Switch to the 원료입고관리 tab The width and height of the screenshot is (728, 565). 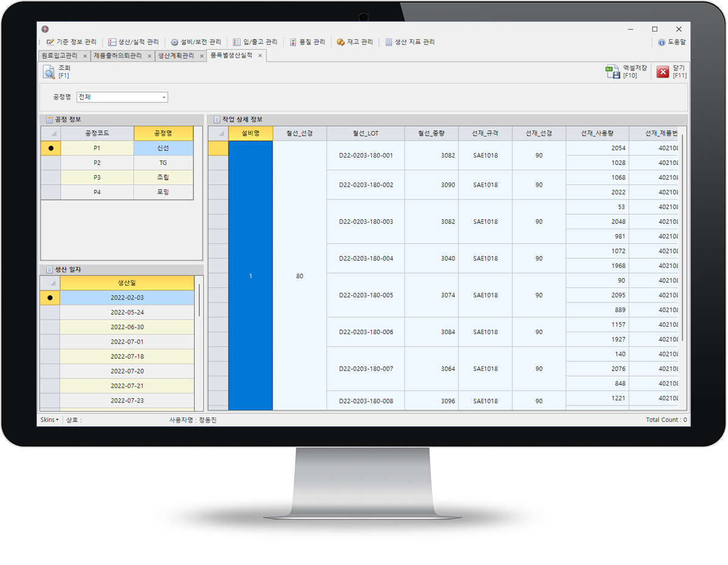[59, 56]
